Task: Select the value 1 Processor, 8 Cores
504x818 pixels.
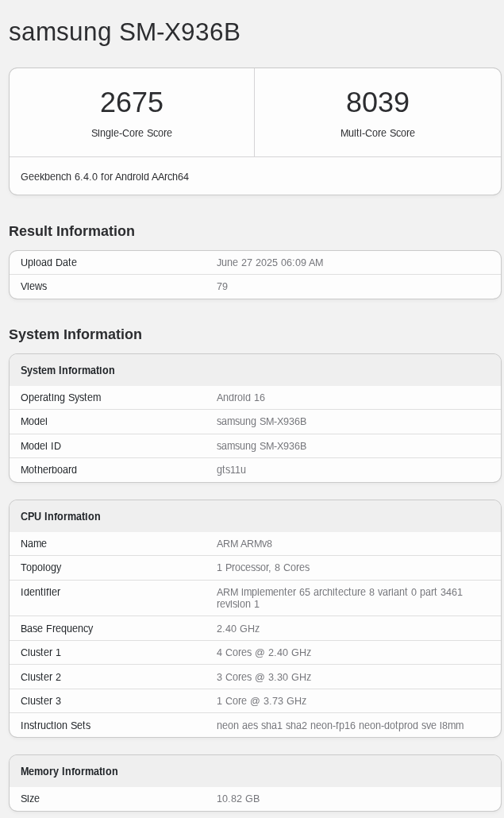Action: [x=264, y=568]
